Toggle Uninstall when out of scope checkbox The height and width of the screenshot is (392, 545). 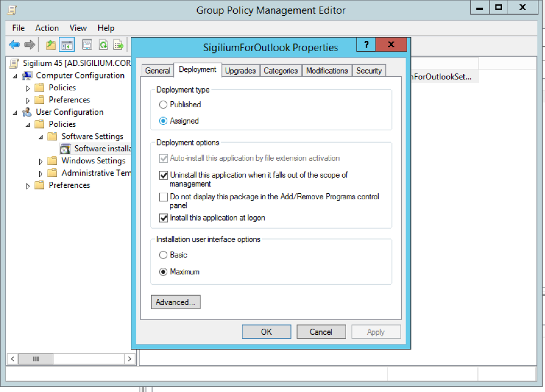[163, 175]
